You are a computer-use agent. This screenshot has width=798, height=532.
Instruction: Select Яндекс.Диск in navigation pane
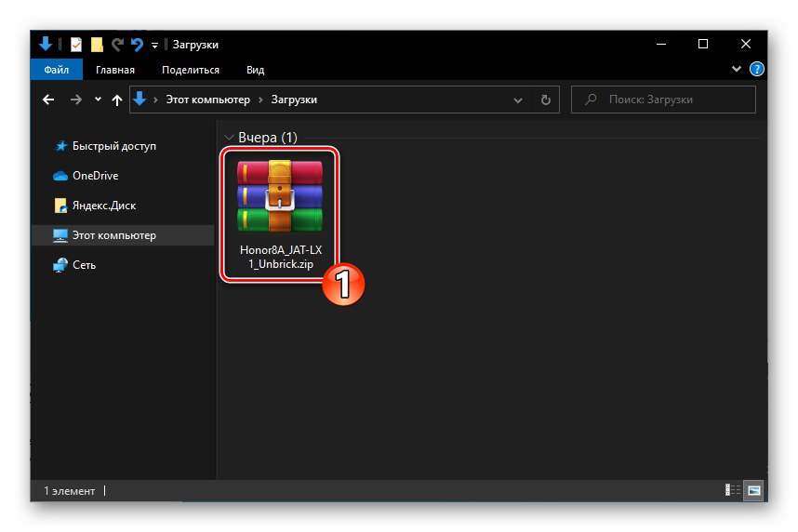(x=95, y=206)
